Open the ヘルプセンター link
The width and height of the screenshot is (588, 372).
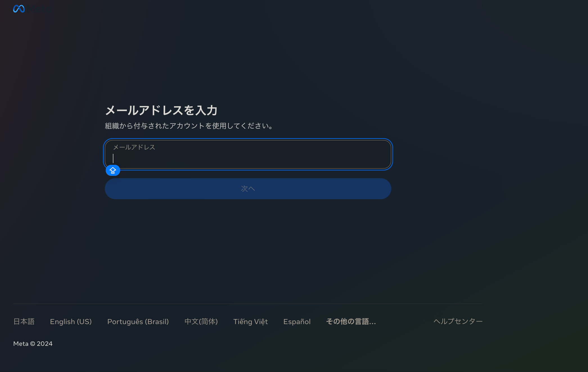[x=458, y=321]
